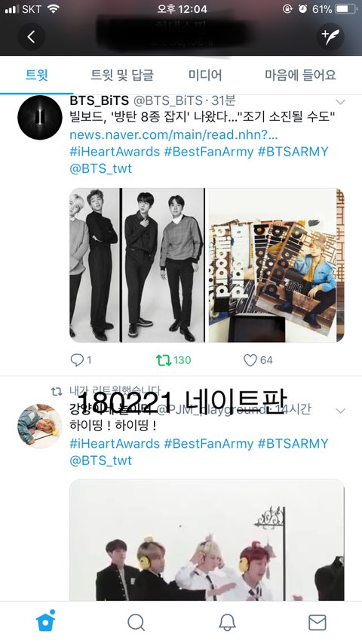Open the Messages envelope icon
Viewport: 362px width, 644px height.
[x=318, y=622]
